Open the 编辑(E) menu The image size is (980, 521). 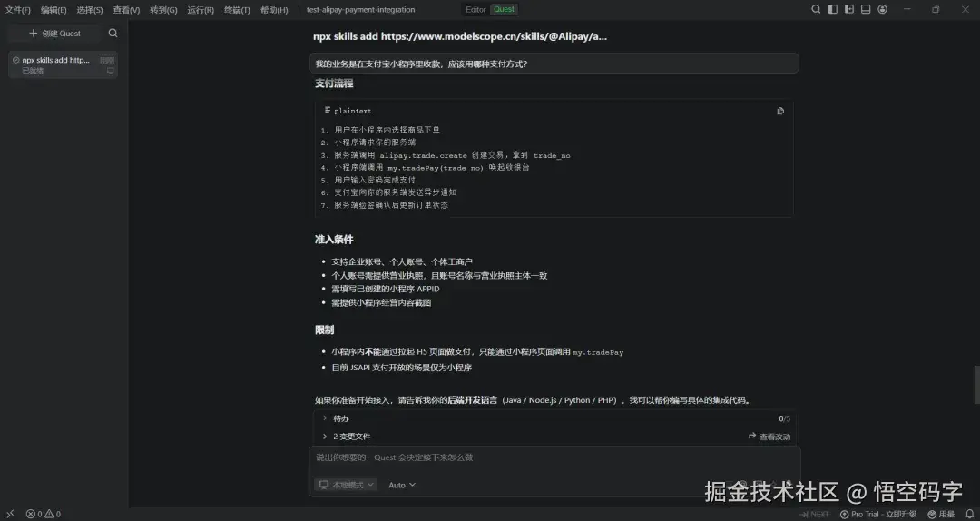point(54,10)
